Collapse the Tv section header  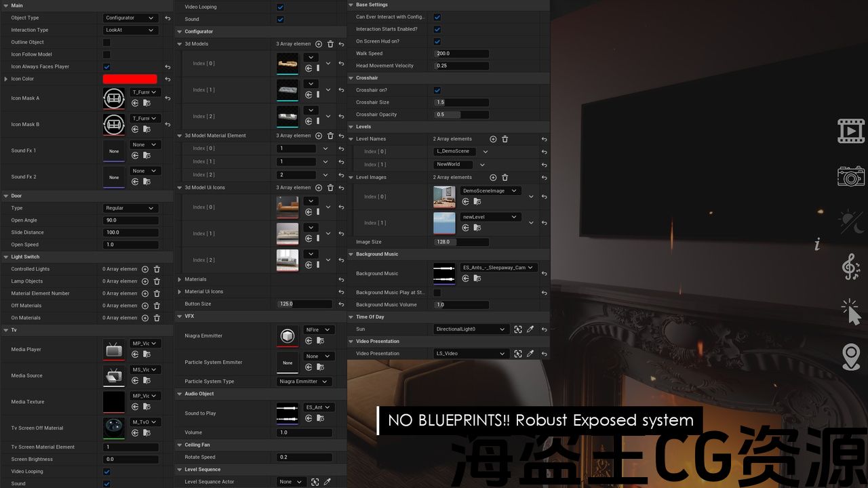click(x=5, y=330)
